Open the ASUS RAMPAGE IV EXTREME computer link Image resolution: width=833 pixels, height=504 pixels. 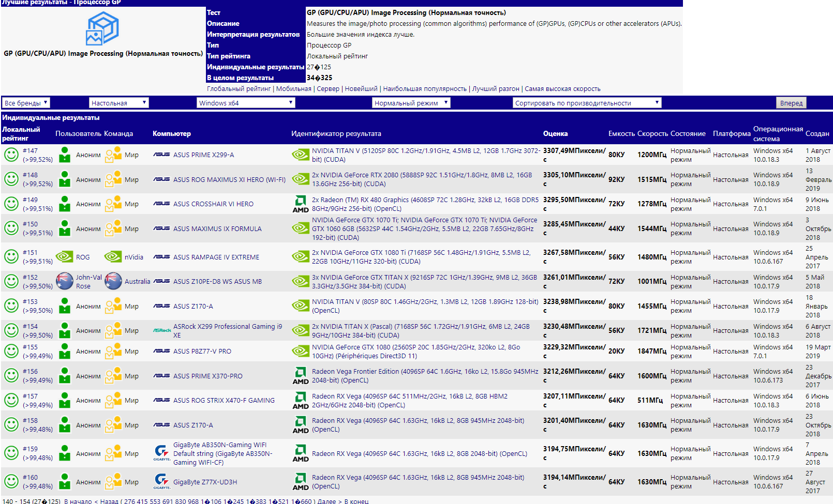point(216,257)
